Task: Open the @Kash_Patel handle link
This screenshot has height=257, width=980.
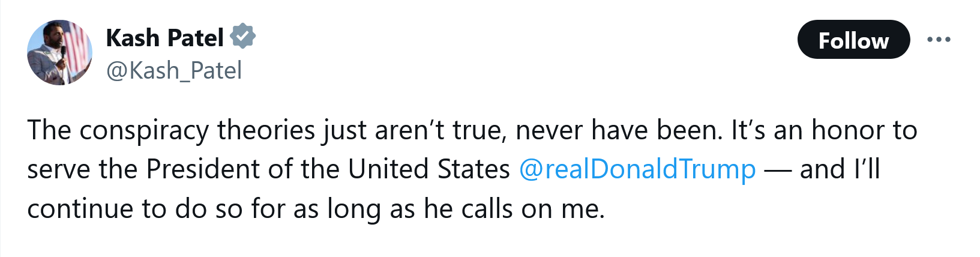Action: (x=174, y=71)
